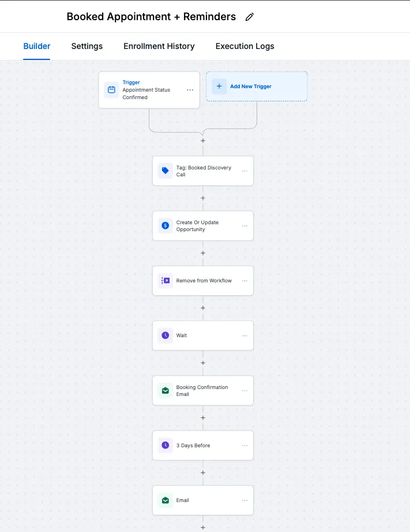The image size is (410, 532).
Task: Select the 3 Days Before step card
Action: tap(203, 446)
